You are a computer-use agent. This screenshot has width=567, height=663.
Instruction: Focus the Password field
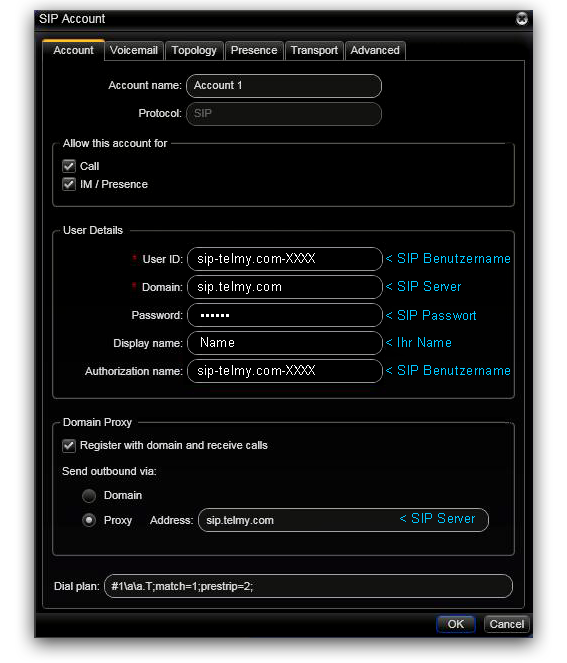[x=285, y=315]
